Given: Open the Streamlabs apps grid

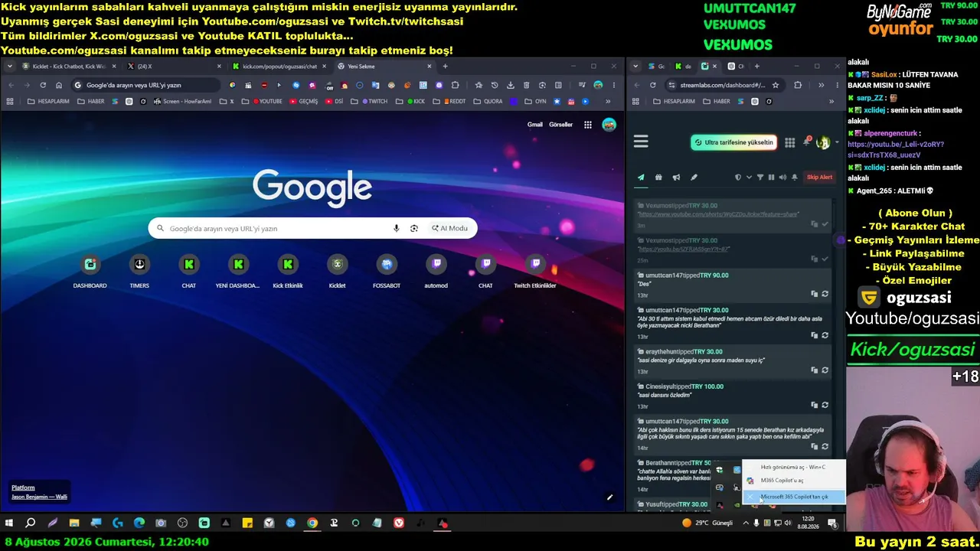Looking at the screenshot, I should point(789,142).
